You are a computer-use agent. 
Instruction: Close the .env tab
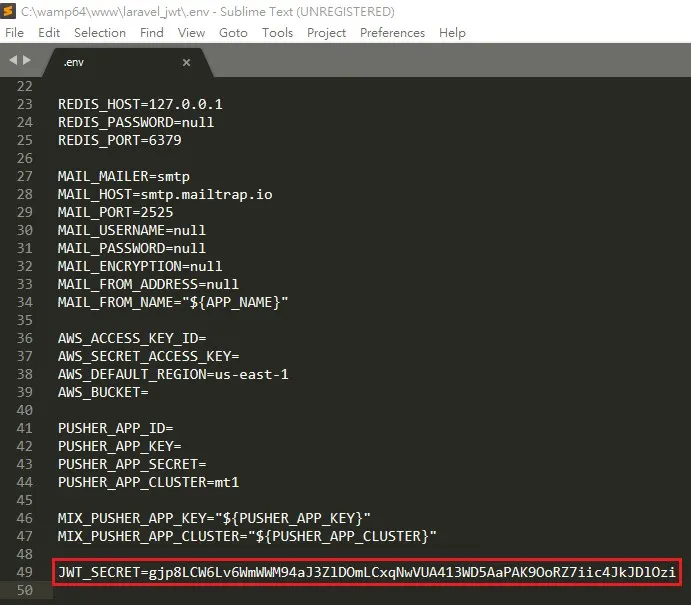click(x=186, y=63)
